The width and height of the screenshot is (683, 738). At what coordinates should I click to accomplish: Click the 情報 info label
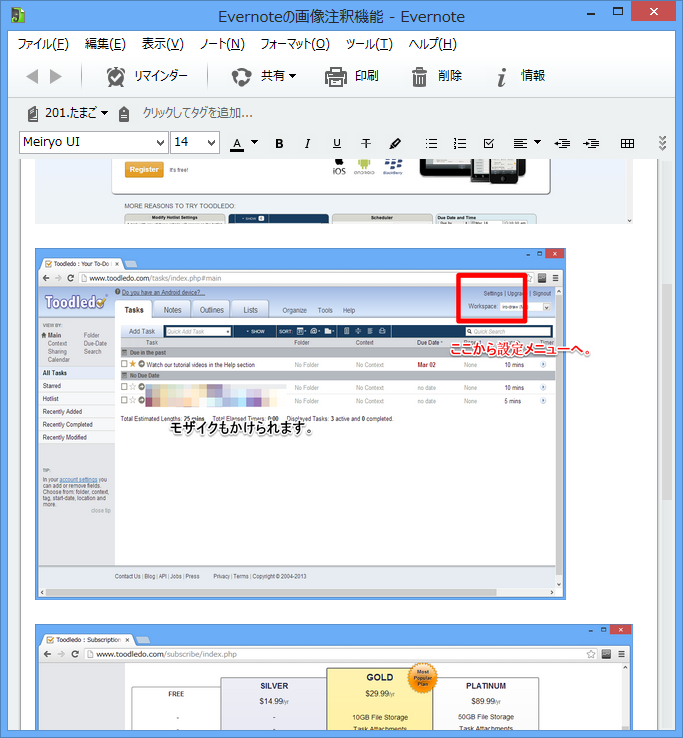[x=532, y=76]
